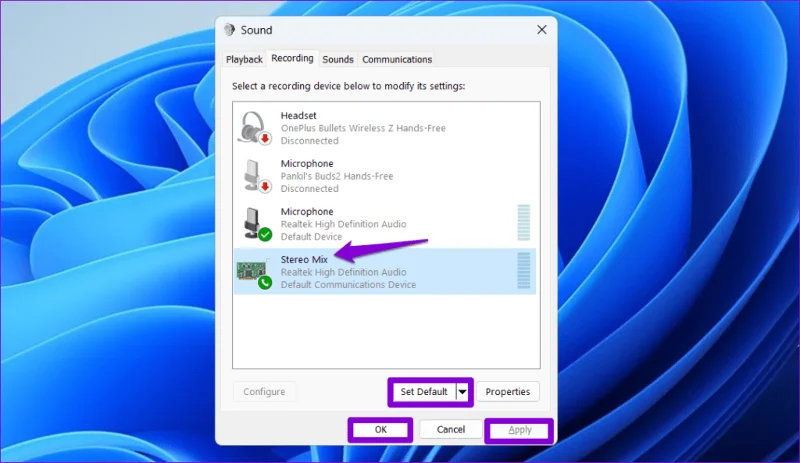Click the Configure button
The image size is (800, 463).
tap(264, 392)
